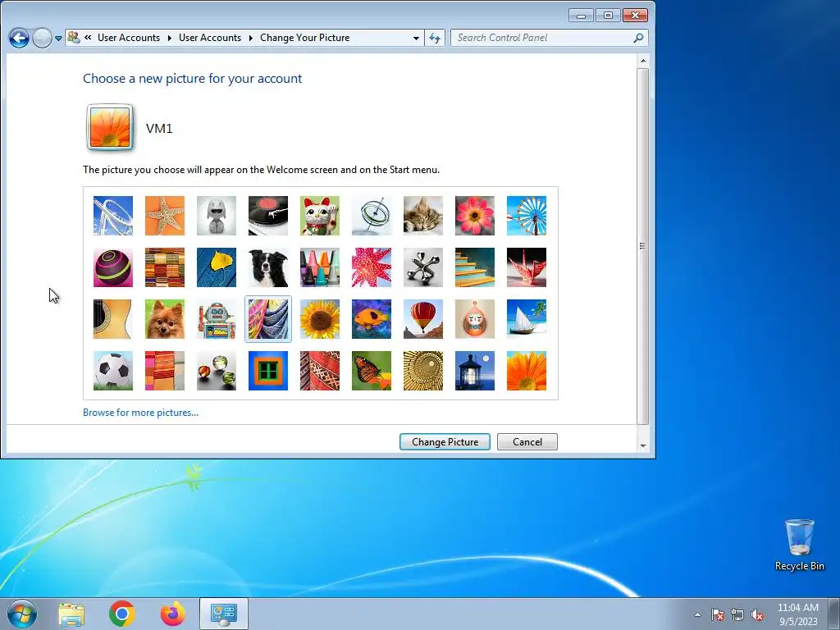This screenshot has width=840, height=630.
Task: Select the purple striped ball picture
Action: tap(113, 267)
